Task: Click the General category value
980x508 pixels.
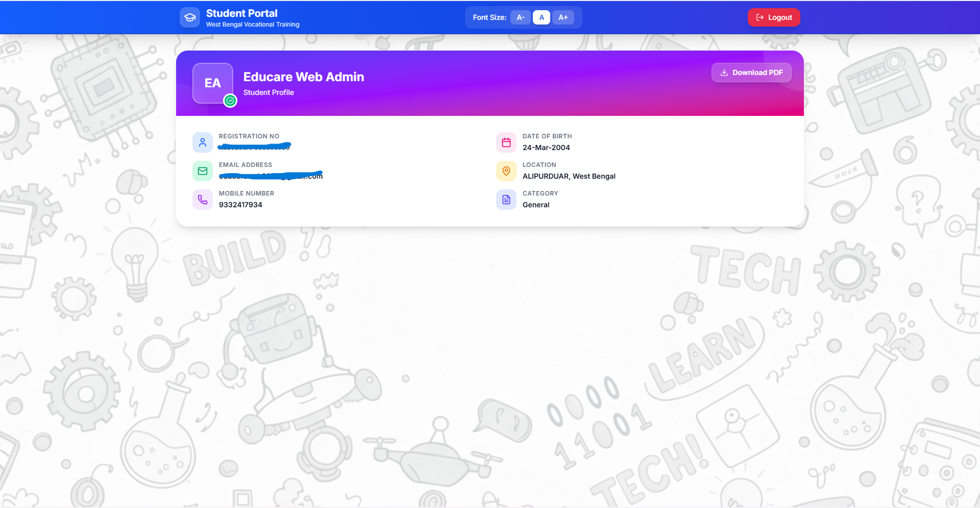Action: tap(536, 205)
